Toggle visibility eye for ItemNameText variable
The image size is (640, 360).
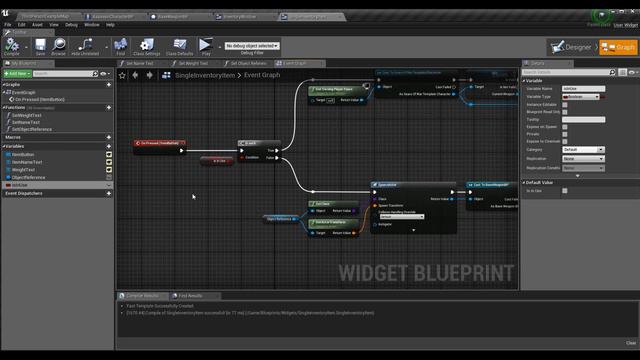point(109,162)
